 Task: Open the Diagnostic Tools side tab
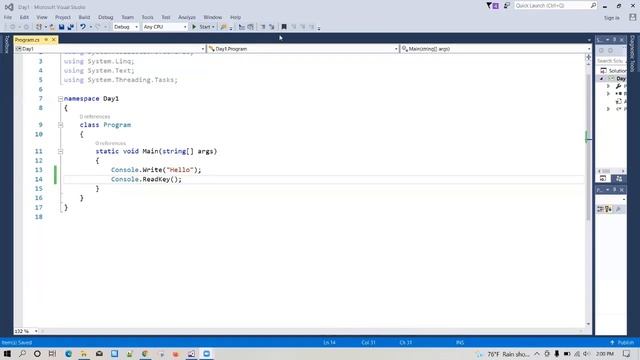pos(633,53)
